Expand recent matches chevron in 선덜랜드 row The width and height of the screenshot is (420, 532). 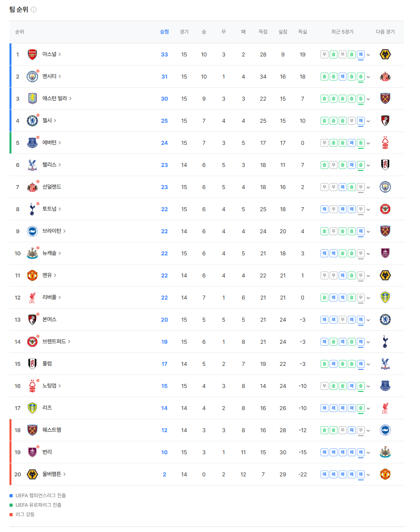click(x=368, y=187)
